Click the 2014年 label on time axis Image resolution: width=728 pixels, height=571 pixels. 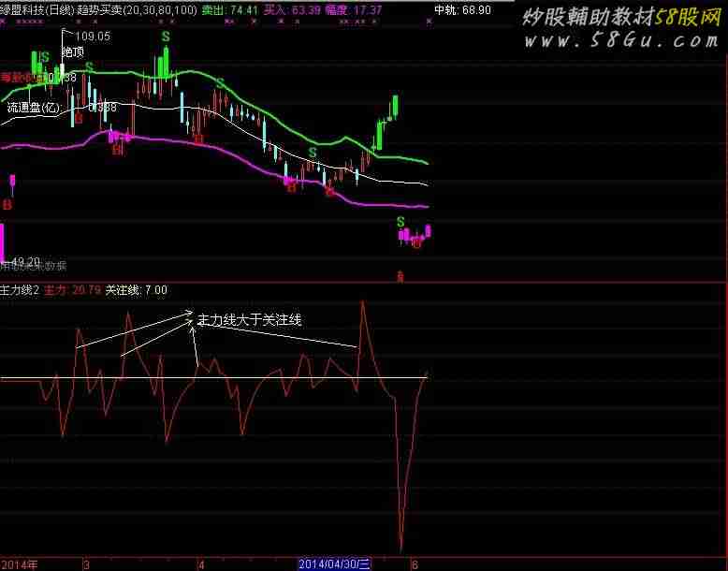coord(20,564)
